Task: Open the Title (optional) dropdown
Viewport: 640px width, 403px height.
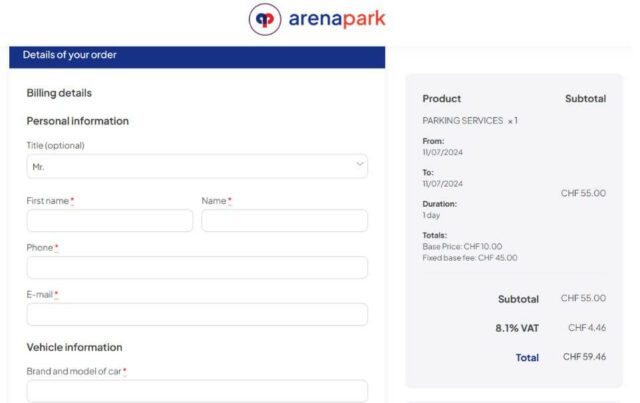Action: [x=197, y=166]
